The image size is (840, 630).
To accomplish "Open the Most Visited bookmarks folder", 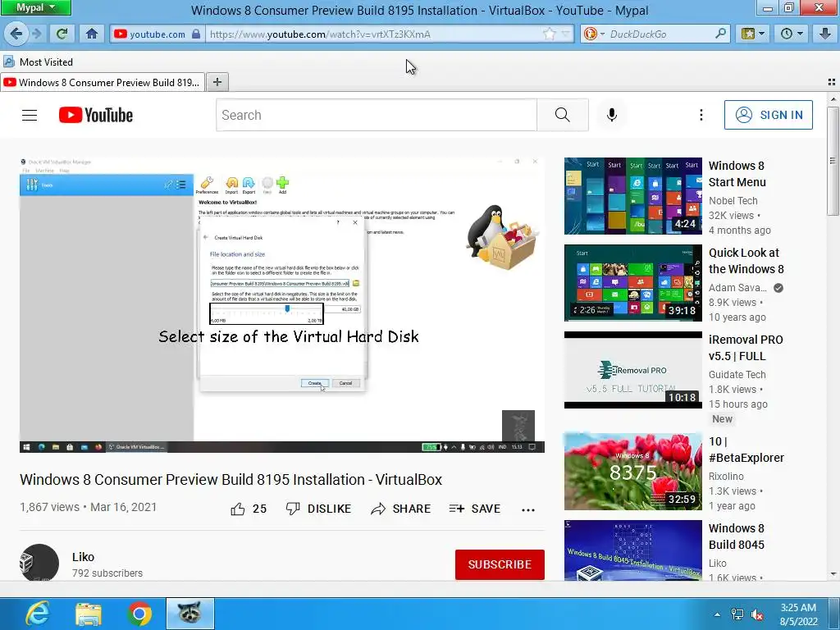I will (x=38, y=62).
